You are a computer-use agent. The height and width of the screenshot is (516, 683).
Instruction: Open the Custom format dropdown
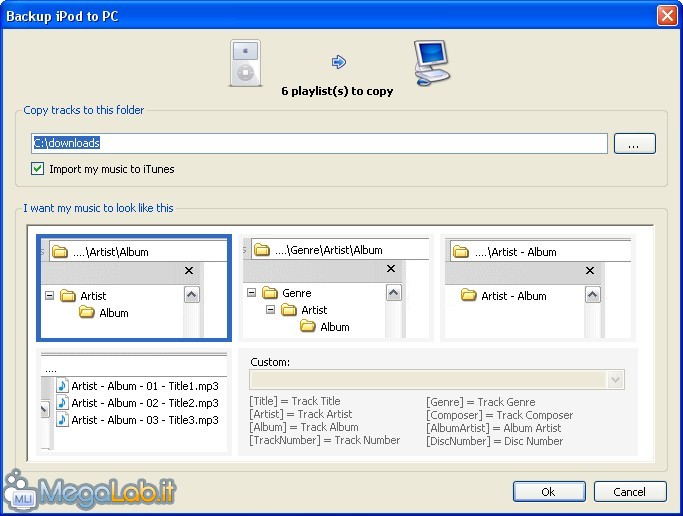615,380
